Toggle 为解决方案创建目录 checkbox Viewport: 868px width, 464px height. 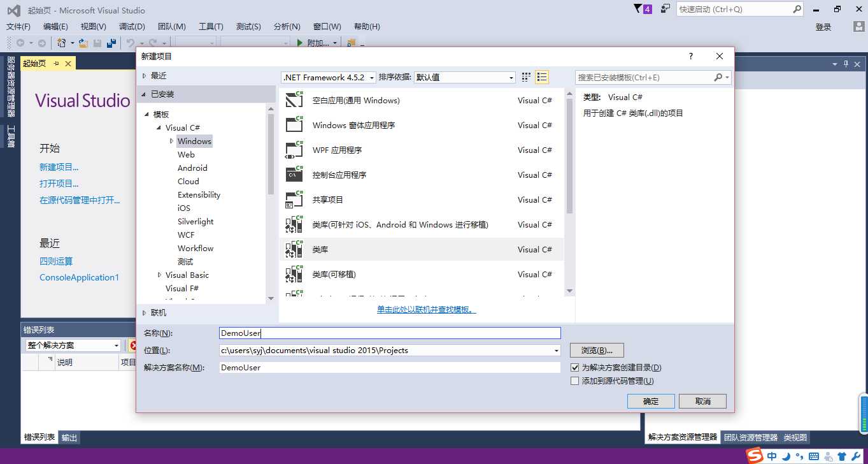coord(575,368)
